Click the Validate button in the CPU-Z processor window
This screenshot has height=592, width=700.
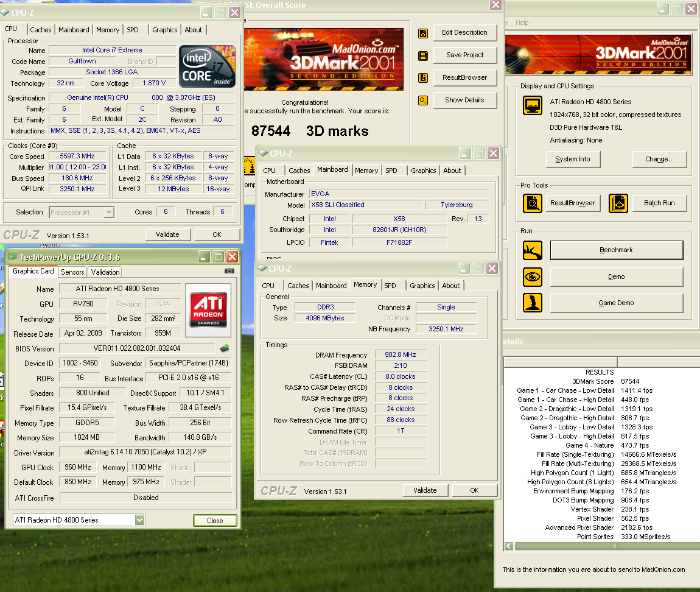pyautogui.click(x=168, y=234)
